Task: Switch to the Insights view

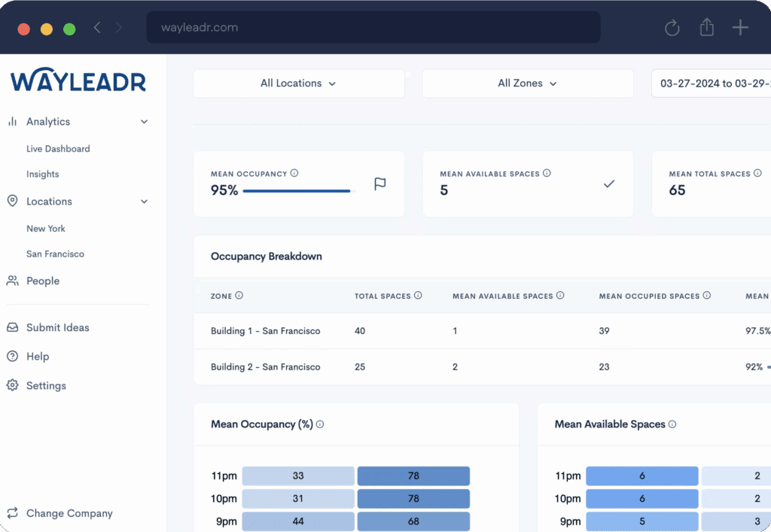Action: pos(42,174)
